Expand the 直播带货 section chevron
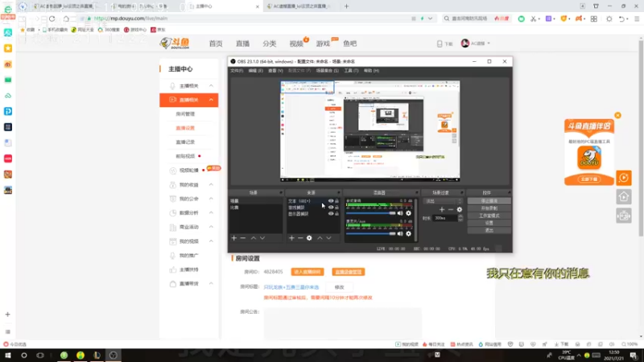This screenshot has height=362, width=644. click(211, 284)
